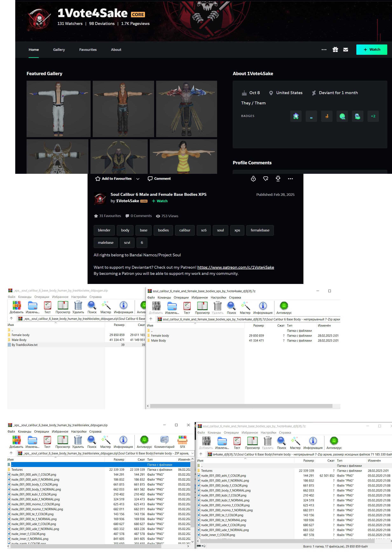Click scroll-up arrow of zip PNG file list
The height and width of the screenshot is (558, 392).
pyautogui.click(x=193, y=459)
